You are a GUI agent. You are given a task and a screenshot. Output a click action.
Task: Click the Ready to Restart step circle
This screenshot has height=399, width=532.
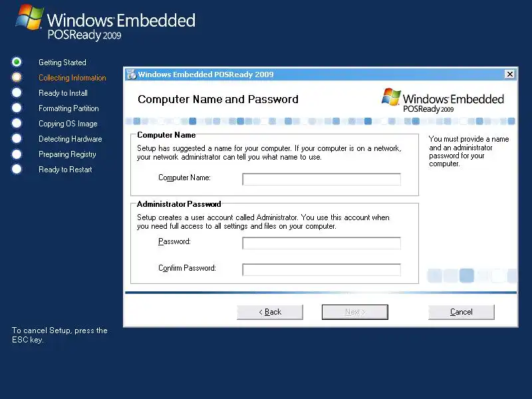click(x=16, y=169)
